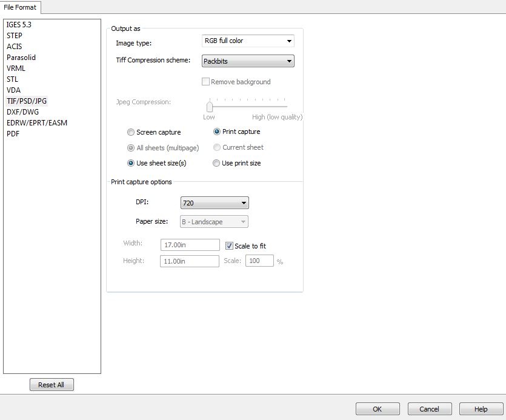Select Use sheet size(s) radio button
This screenshot has height=420, width=506.
131,164
